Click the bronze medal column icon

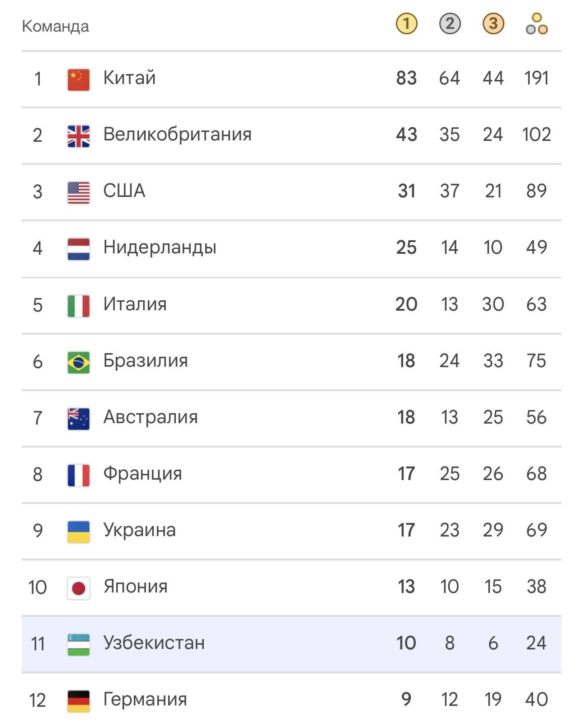(x=493, y=23)
